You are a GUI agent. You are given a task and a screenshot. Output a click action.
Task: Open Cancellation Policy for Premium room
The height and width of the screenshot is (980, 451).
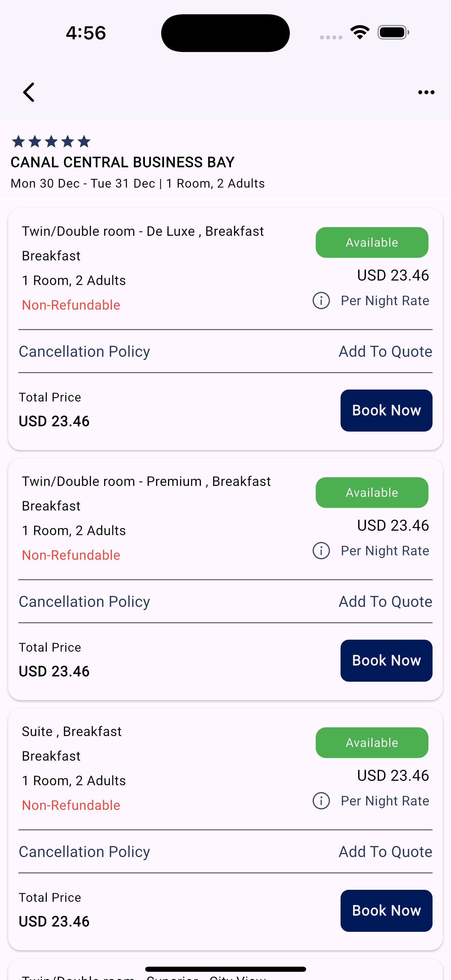point(84,601)
